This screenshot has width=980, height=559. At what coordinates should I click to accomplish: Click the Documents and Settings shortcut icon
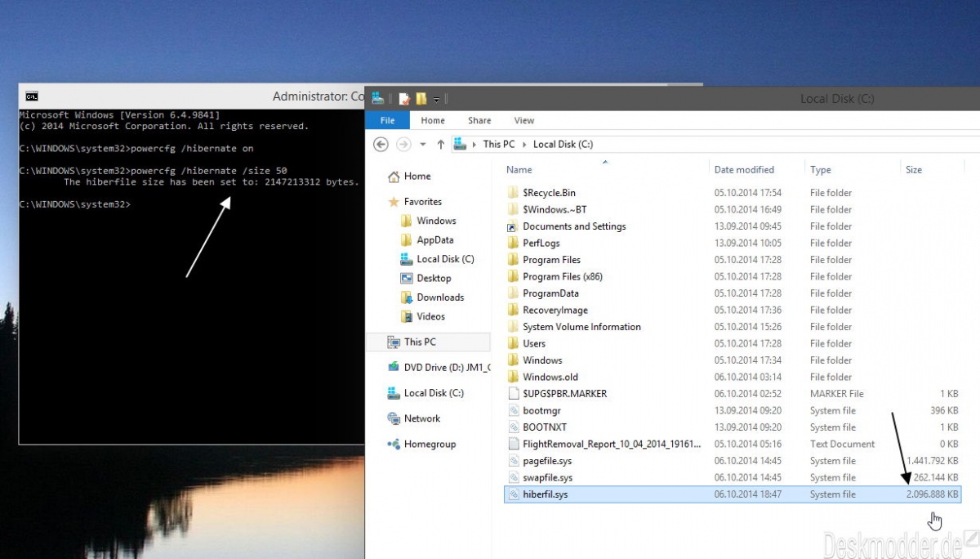tap(513, 226)
